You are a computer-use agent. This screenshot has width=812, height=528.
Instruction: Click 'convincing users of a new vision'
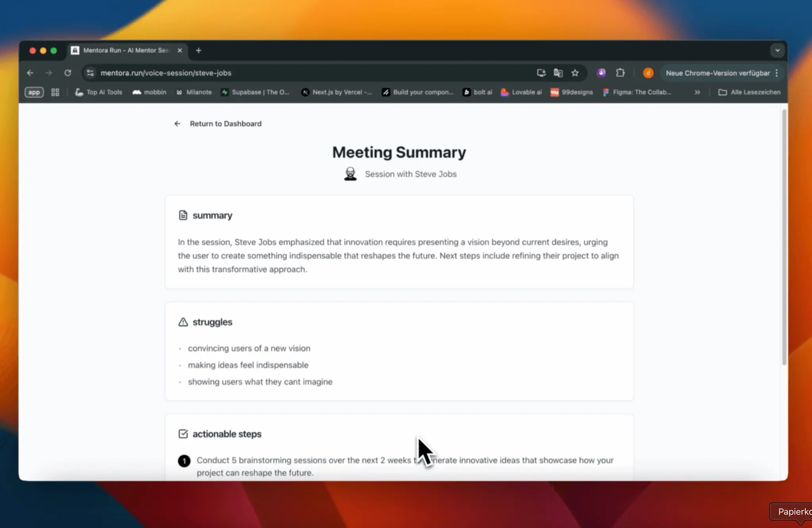coord(249,348)
